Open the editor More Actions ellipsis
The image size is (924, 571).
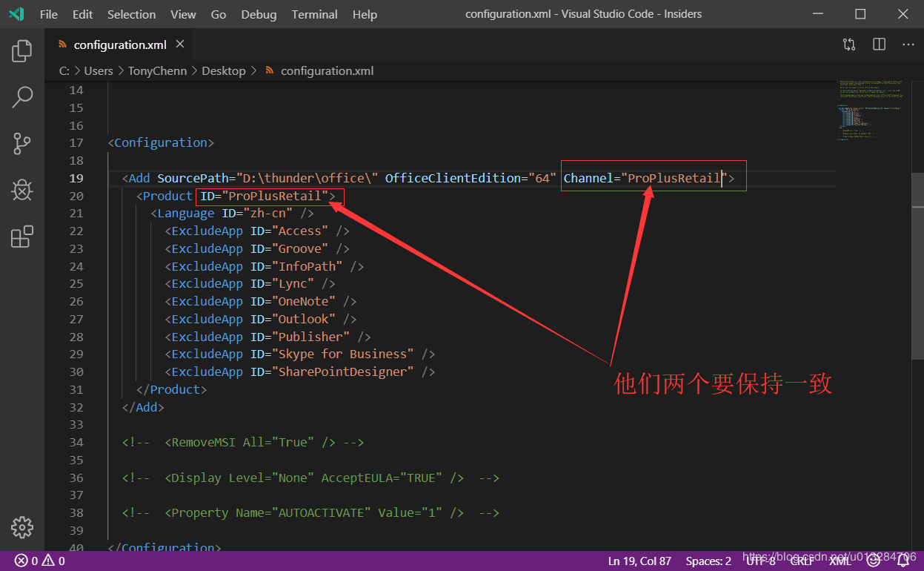pos(908,44)
